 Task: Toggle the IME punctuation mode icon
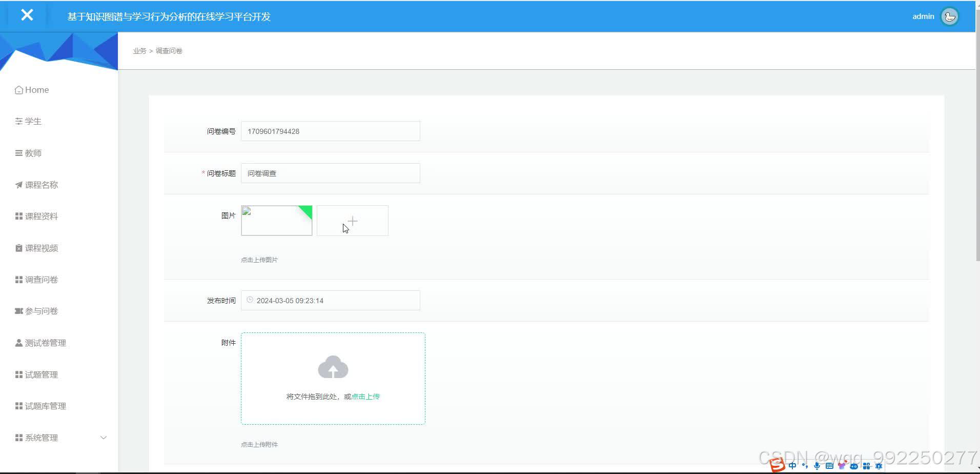coord(805,466)
